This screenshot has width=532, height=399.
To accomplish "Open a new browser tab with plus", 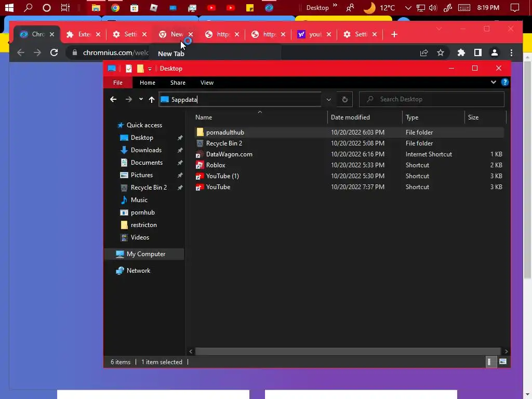I will coord(394,34).
